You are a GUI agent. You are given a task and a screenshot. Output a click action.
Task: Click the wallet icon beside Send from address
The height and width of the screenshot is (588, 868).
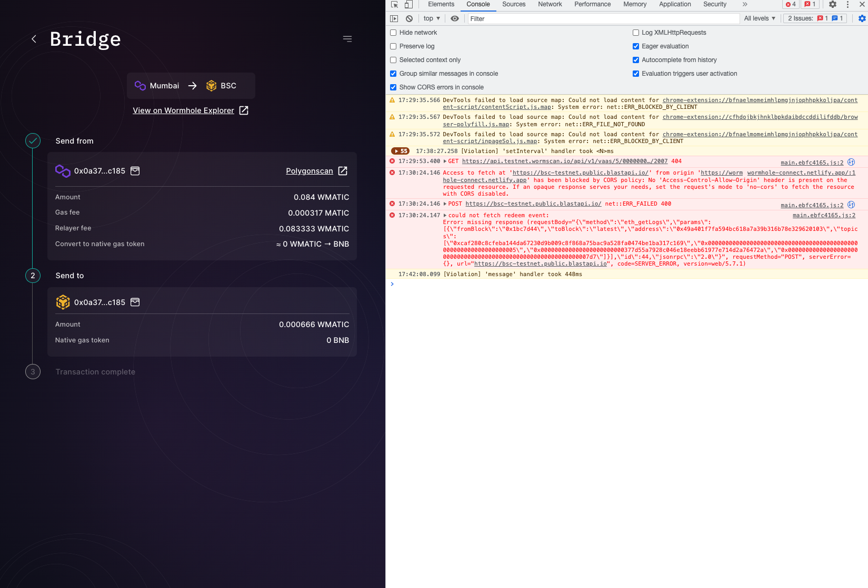tap(135, 170)
